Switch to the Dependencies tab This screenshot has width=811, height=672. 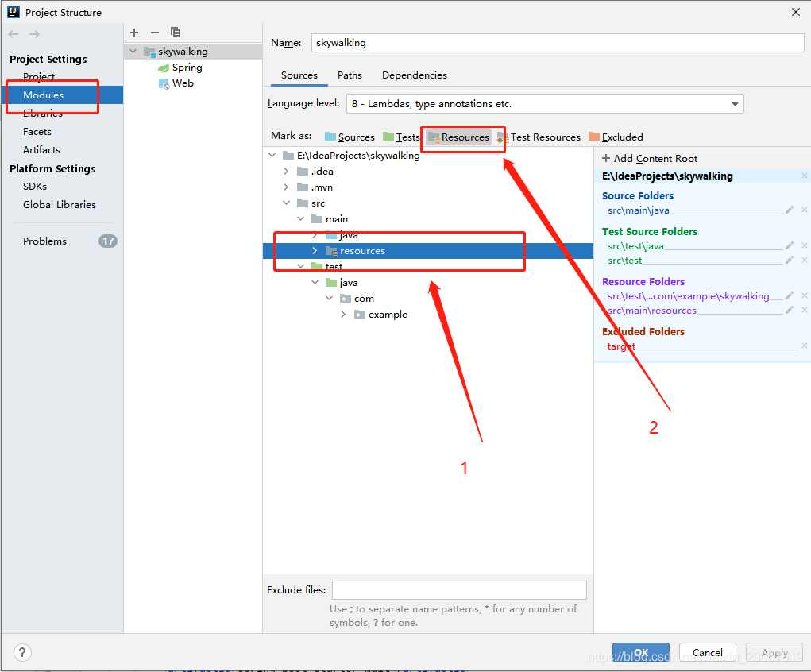click(x=415, y=75)
